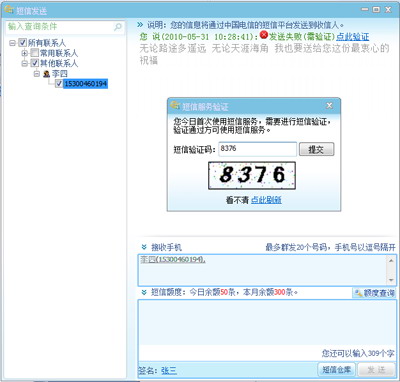Click the key icon on 额度查询 button
This screenshot has height=382, width=400.
tap(358, 293)
